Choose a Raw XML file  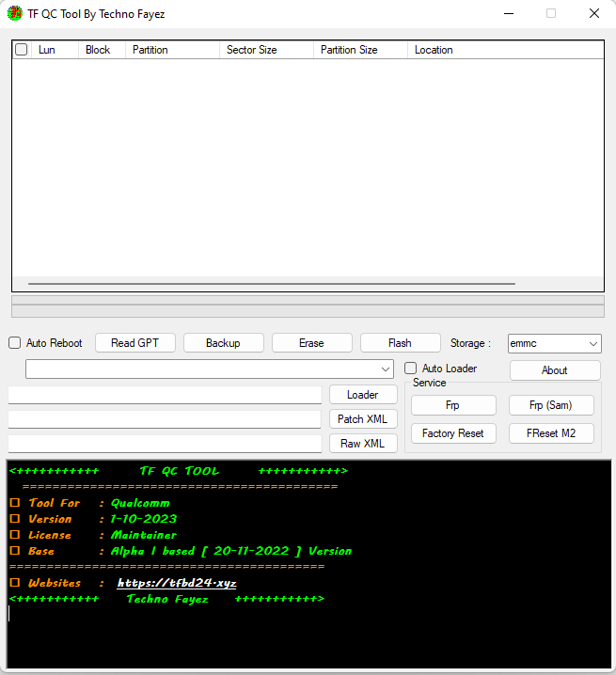[x=363, y=444]
